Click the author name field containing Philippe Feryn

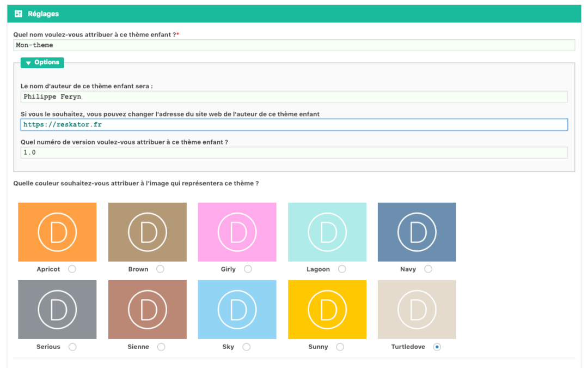294,96
